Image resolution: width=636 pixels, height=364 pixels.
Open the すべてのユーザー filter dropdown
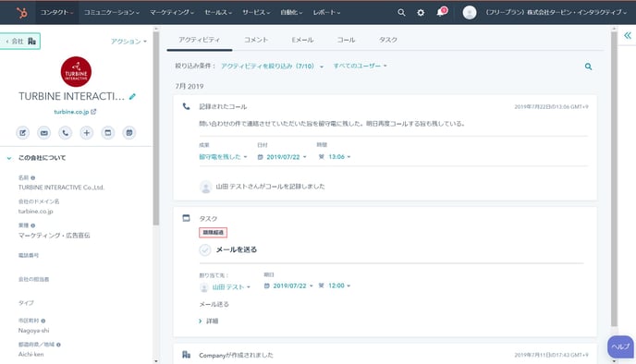pyautogui.click(x=360, y=66)
